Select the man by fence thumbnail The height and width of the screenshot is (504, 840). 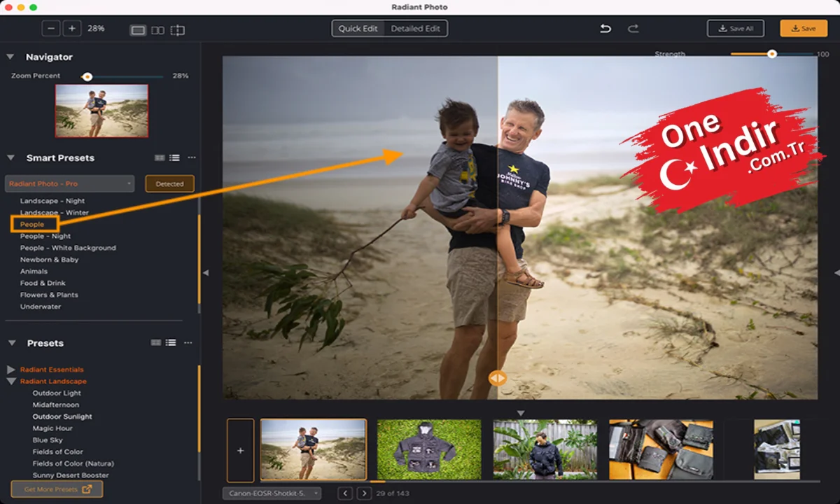(545, 449)
